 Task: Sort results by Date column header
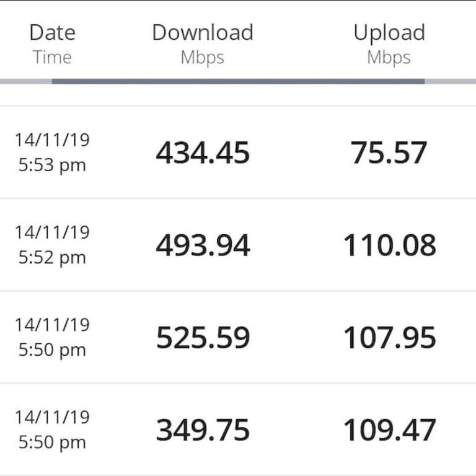pos(53,32)
